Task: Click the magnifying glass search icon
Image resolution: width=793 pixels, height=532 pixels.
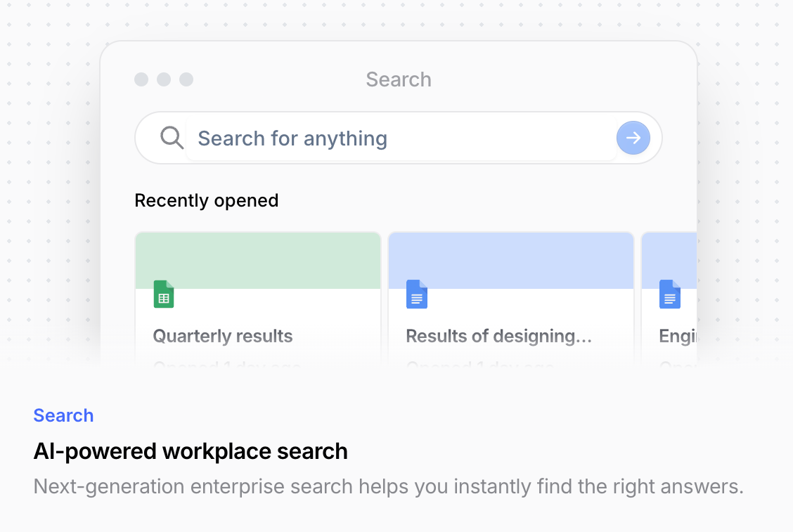Action: [172, 138]
